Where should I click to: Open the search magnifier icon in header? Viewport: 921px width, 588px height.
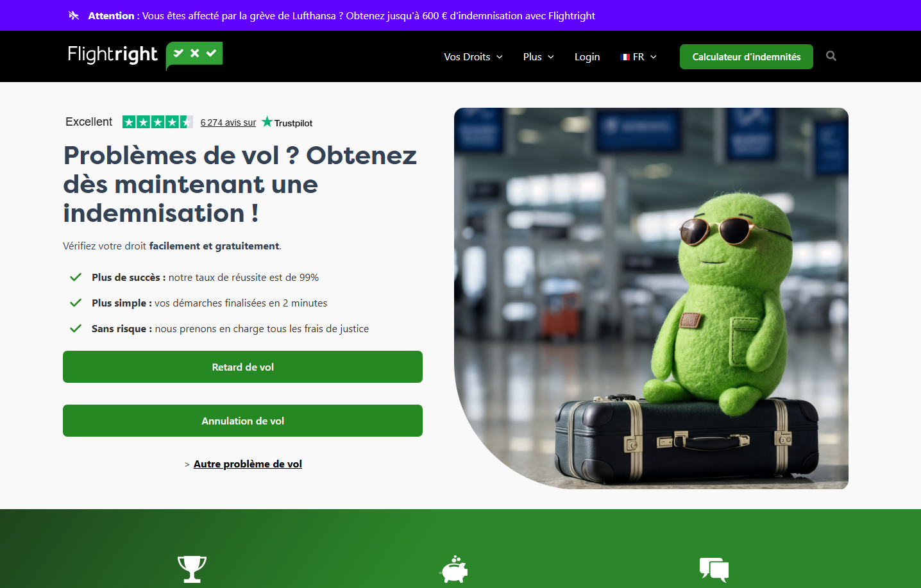(x=831, y=56)
